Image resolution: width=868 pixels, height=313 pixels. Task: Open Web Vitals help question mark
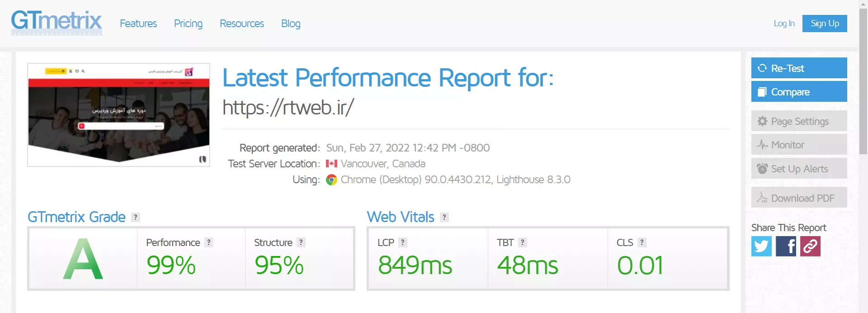coord(444,217)
